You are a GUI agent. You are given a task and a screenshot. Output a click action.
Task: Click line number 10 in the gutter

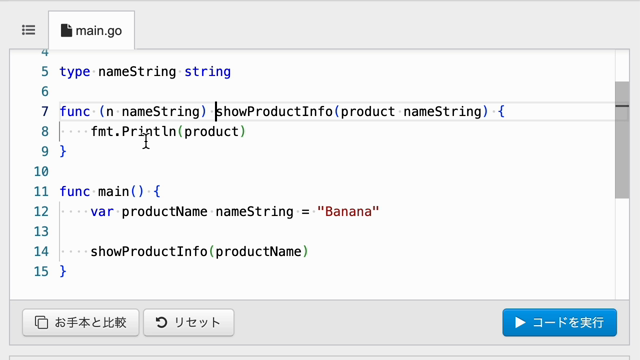pyautogui.click(x=41, y=171)
